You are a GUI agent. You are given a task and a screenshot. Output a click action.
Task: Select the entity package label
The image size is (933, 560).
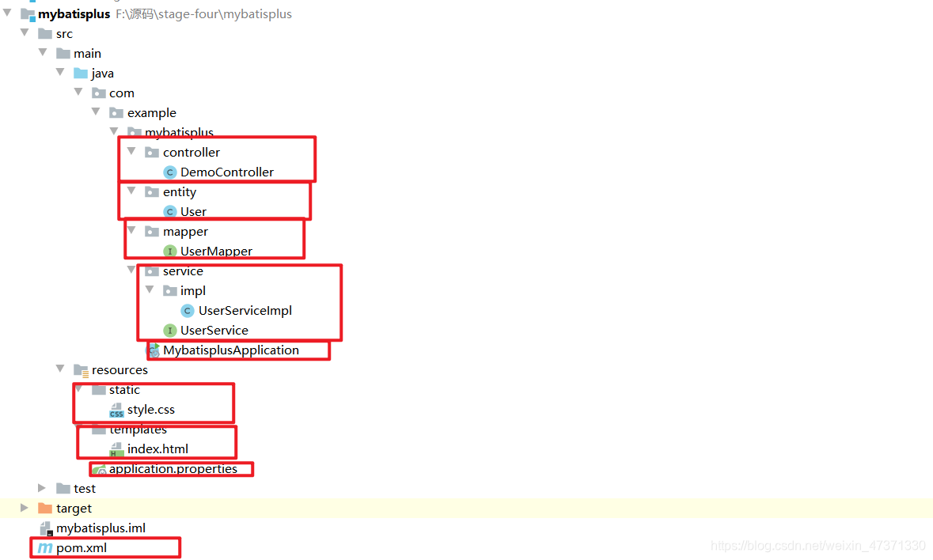tap(180, 192)
